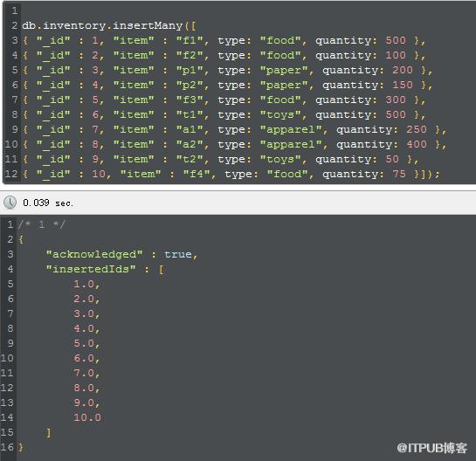Click the clock icon beside execution time
This screenshot has height=461, width=476.
coord(10,203)
